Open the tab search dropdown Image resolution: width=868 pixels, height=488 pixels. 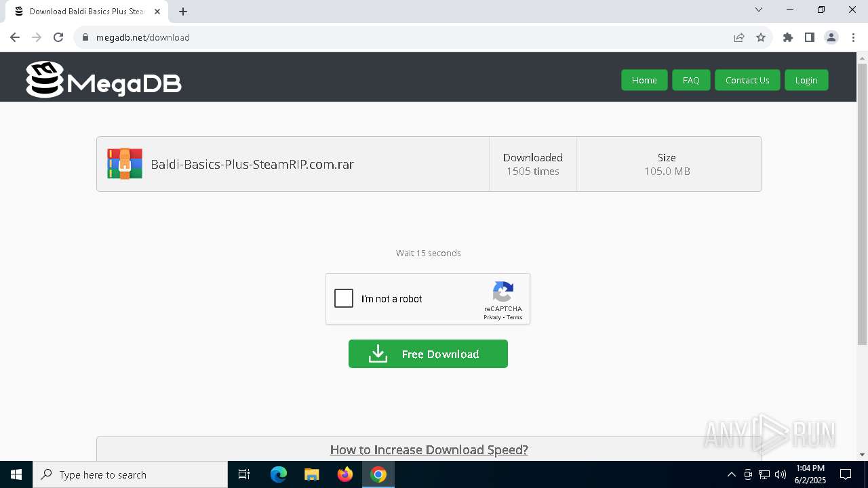click(x=759, y=9)
